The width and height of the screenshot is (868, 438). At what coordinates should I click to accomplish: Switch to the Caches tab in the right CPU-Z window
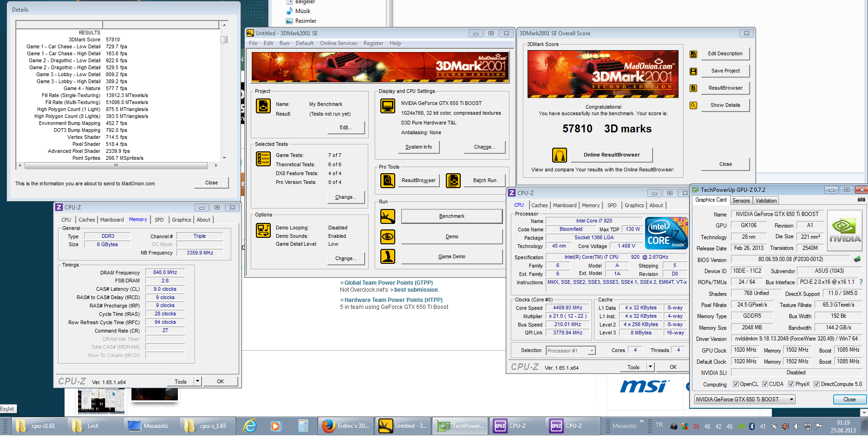coord(539,205)
